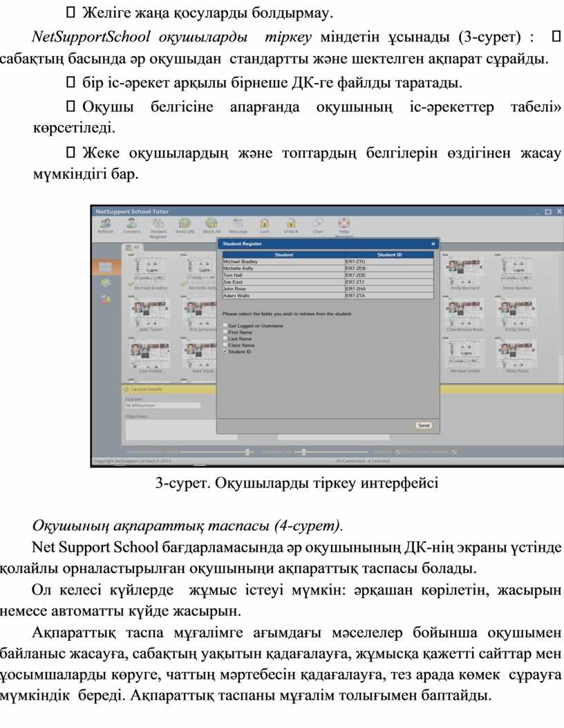Click the Student ID column header
Viewport: 564px width, 728px height.
point(389,255)
